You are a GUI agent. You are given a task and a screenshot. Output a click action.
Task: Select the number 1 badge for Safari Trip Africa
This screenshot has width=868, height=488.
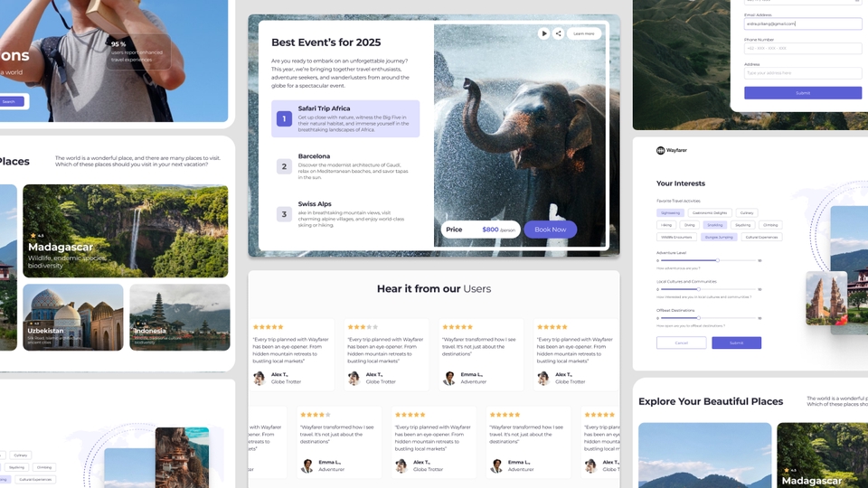pos(284,118)
